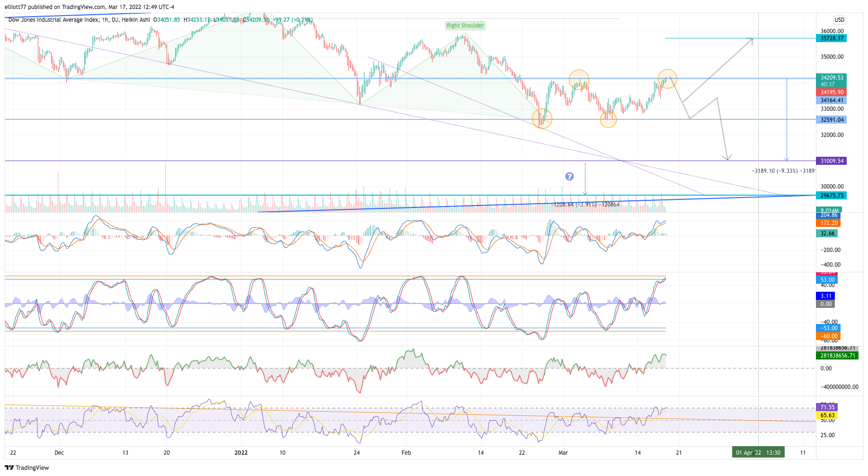Select the yellow 65.63 RSI average label
Viewport: 868px width, 476px height.
827,415
